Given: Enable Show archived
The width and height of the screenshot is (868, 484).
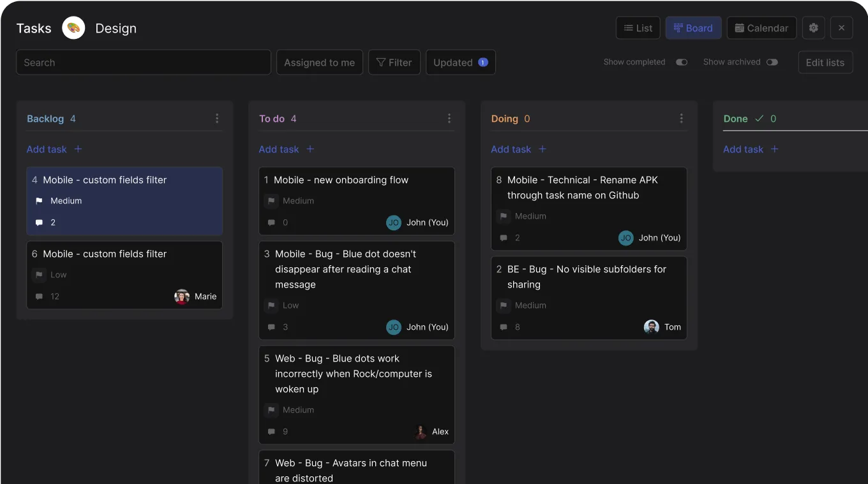Looking at the screenshot, I should [x=772, y=62].
